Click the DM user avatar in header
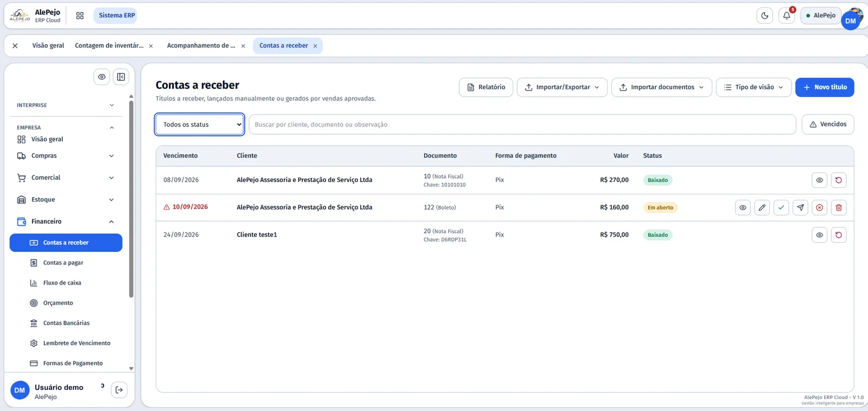Screen dimensions: 868x411 pos(851,21)
